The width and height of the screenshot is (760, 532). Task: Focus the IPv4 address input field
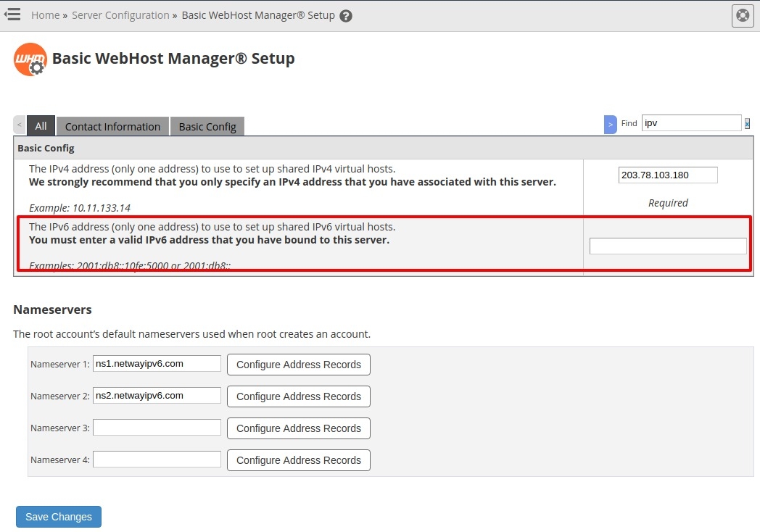668,175
